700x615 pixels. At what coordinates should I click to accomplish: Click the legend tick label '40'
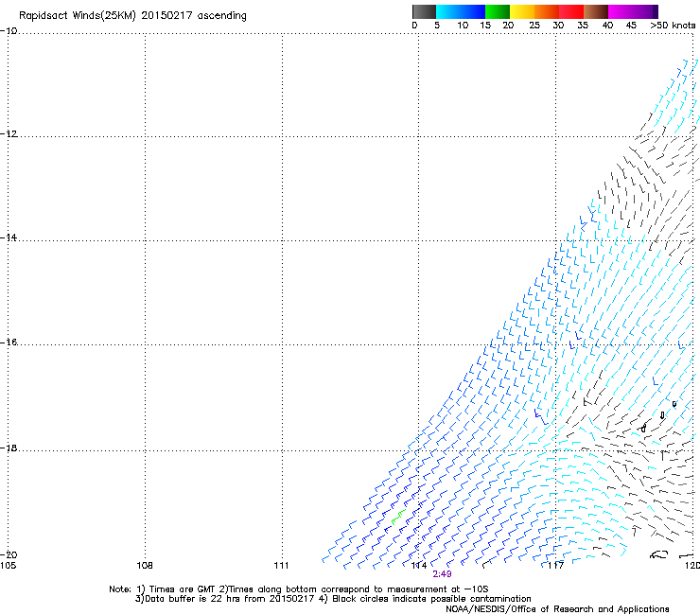[607, 26]
